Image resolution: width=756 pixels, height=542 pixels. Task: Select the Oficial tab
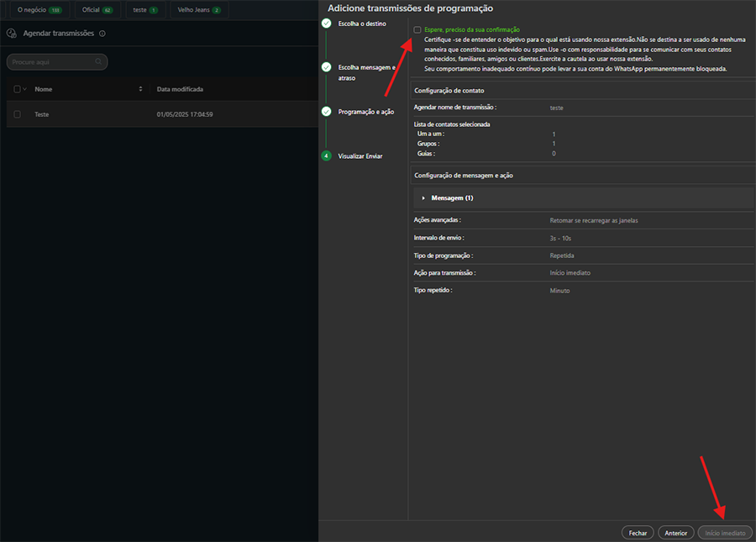[97, 10]
